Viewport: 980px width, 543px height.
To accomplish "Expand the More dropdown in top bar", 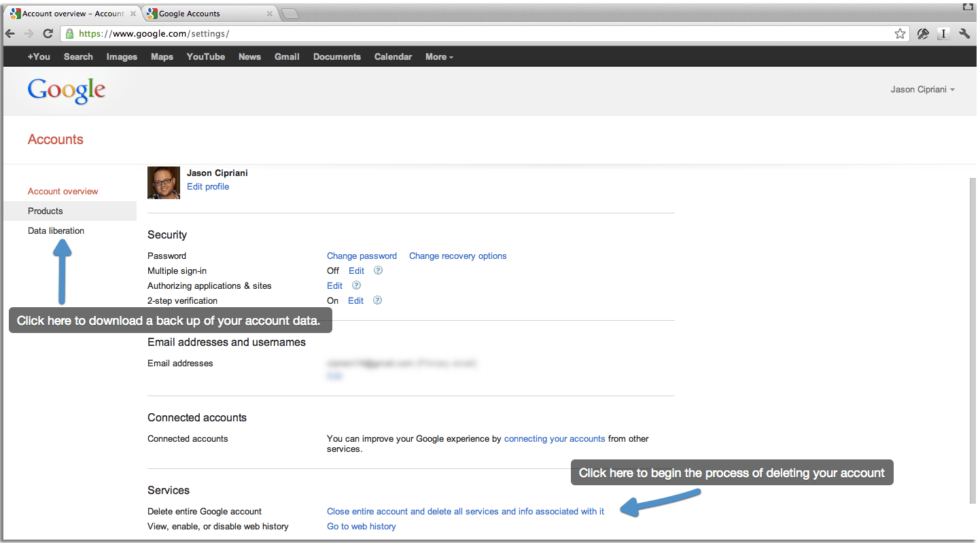I will point(439,57).
